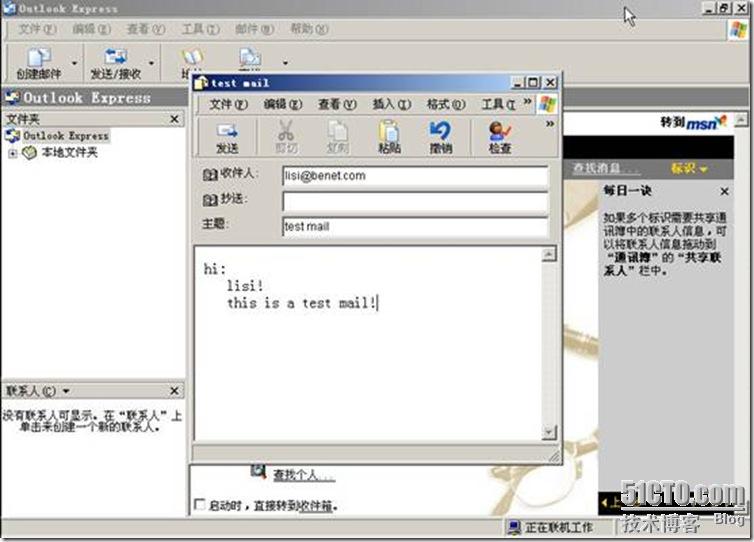Viewport: 754px width, 542px height.
Task: Click the Windows logo in compose window
Action: 547,104
